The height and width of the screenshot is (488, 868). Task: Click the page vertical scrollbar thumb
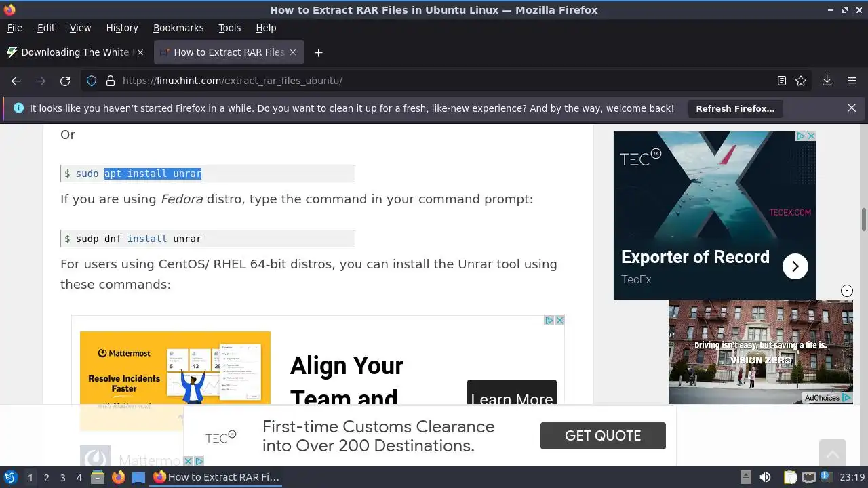pos(864,220)
